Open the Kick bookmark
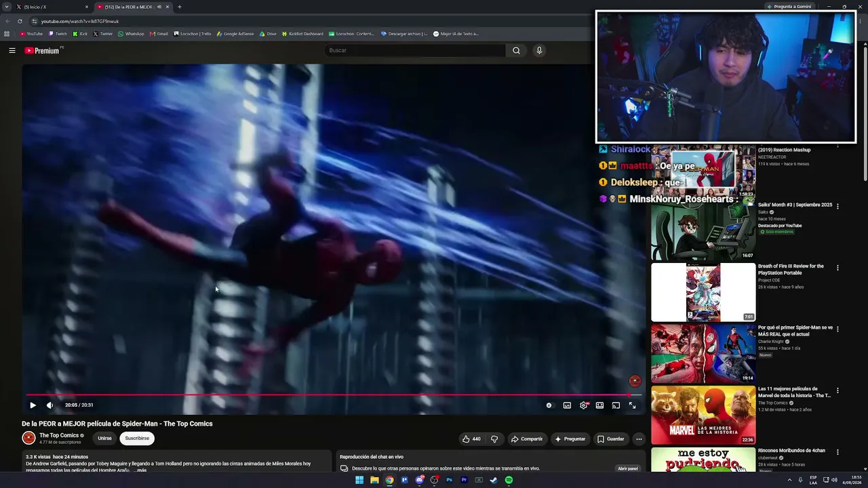 coord(81,33)
